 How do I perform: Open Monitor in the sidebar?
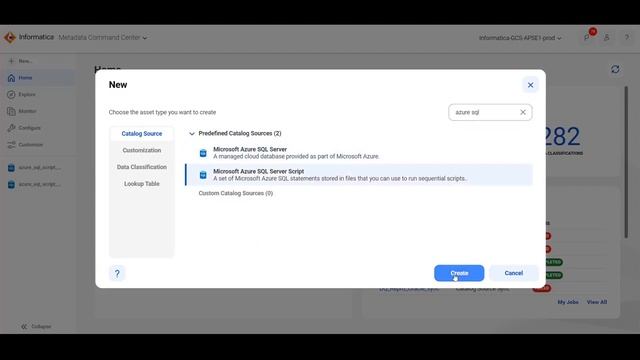pos(39,111)
